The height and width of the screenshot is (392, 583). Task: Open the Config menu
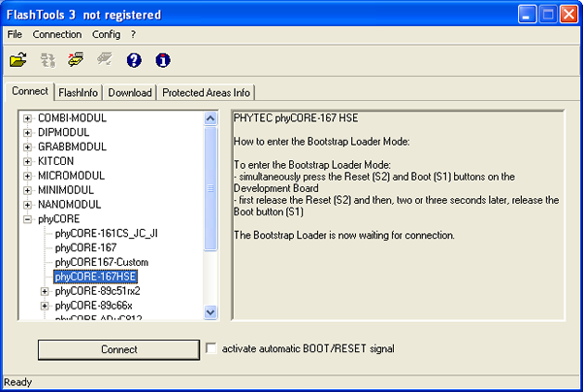[106, 34]
